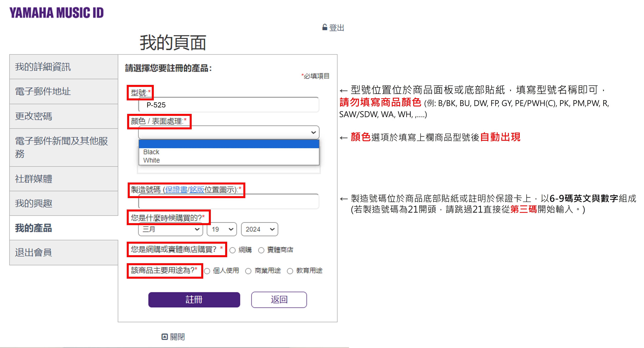Choose Black from the color list
The height and width of the screenshot is (348, 644).
point(151,152)
